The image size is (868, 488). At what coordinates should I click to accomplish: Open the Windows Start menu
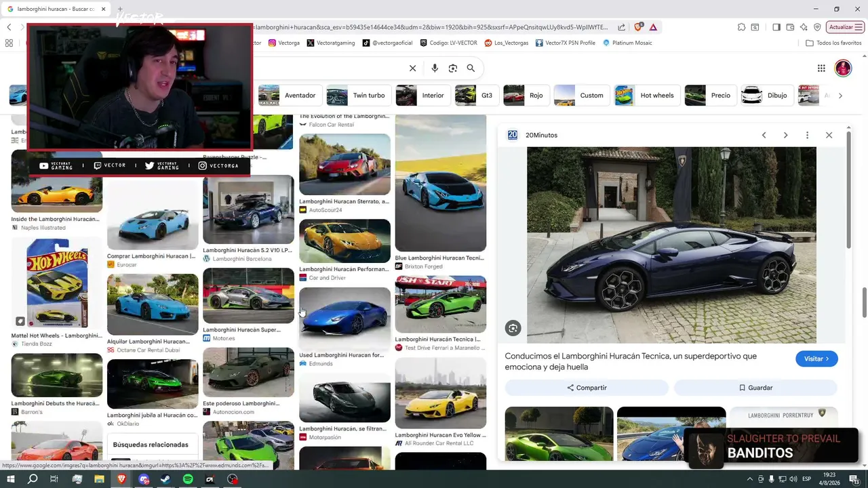click(11, 479)
